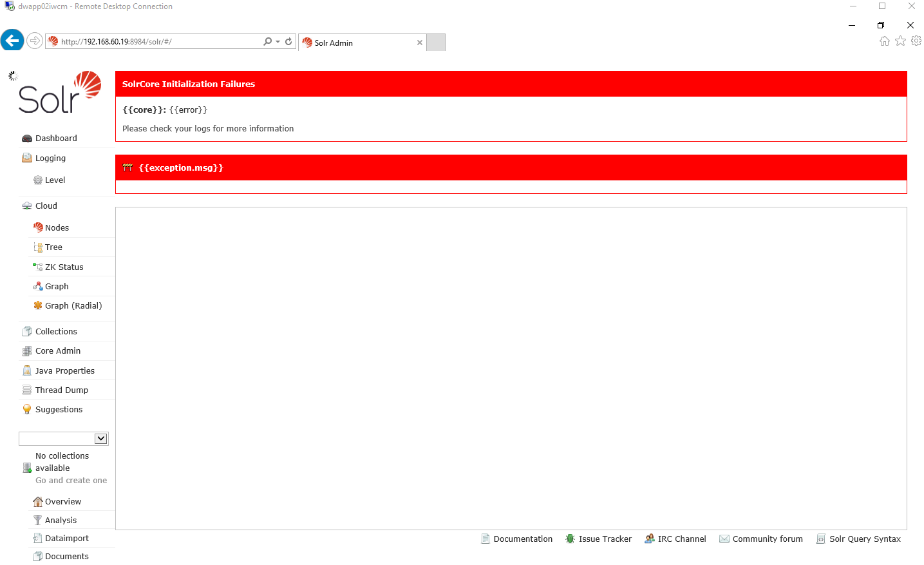Open a new browser tab
Screen dimensions: 924x565
436,43
